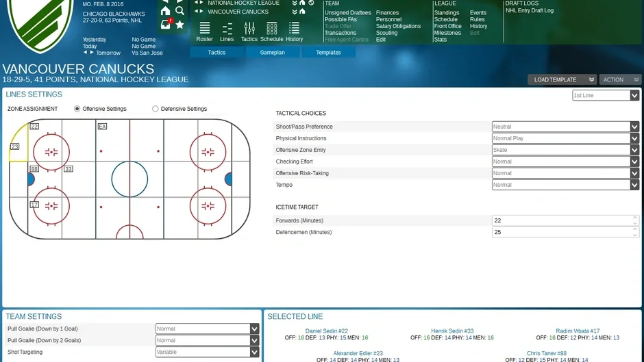The image size is (644, 362).
Task: Go to next team beside Vancouver Canucks
Action: pos(201,12)
